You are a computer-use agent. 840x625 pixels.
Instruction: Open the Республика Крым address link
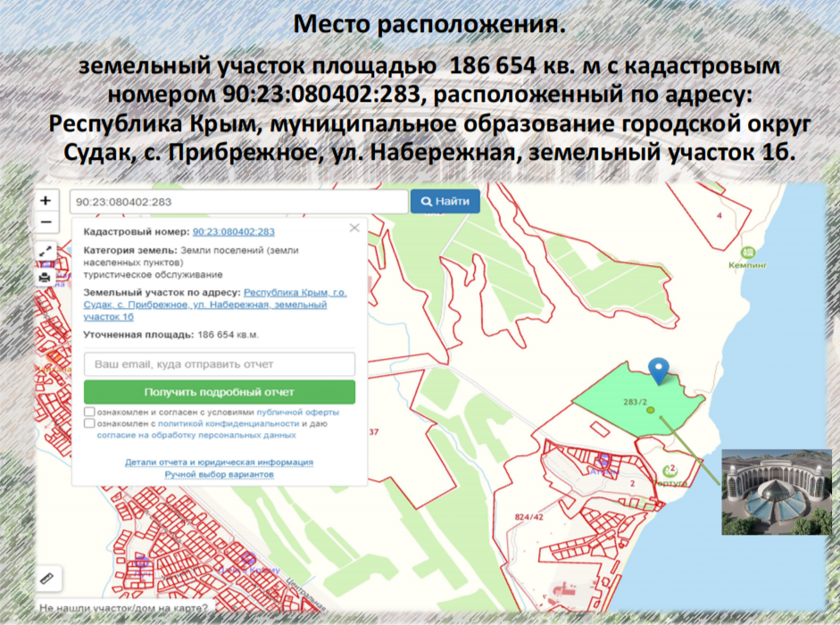coord(295,293)
